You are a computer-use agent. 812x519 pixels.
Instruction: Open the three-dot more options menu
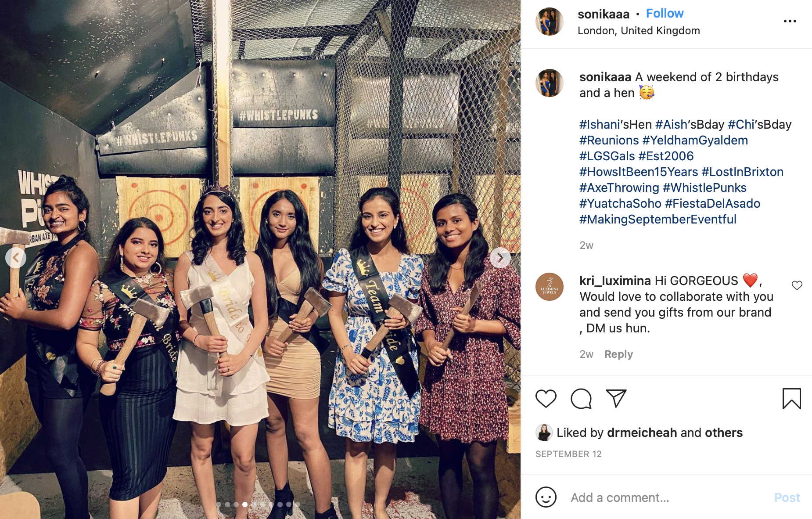(790, 21)
